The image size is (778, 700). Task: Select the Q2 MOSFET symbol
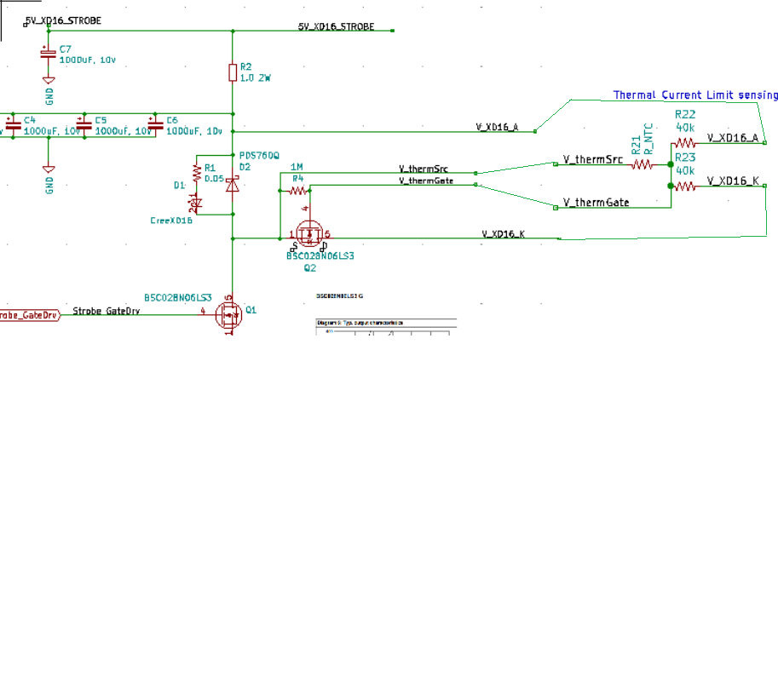tap(309, 233)
